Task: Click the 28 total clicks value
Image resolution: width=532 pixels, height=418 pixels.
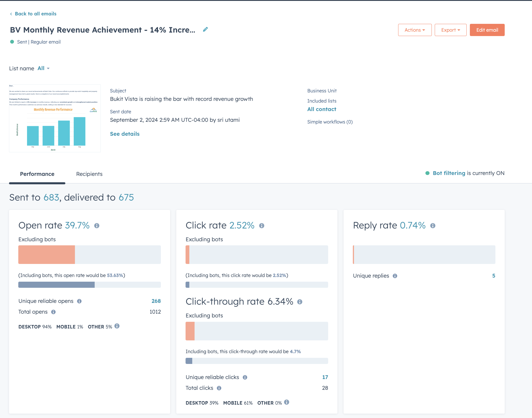Action: tap(325, 388)
